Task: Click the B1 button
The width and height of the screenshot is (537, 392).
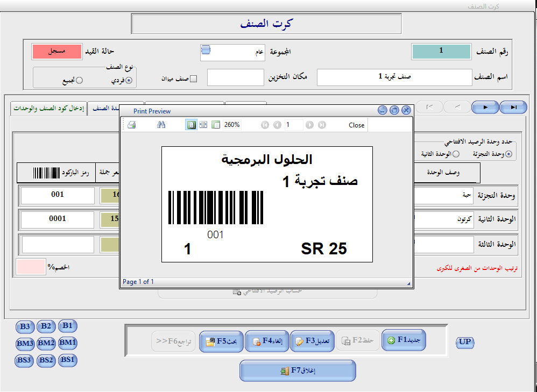Action: pos(67,325)
